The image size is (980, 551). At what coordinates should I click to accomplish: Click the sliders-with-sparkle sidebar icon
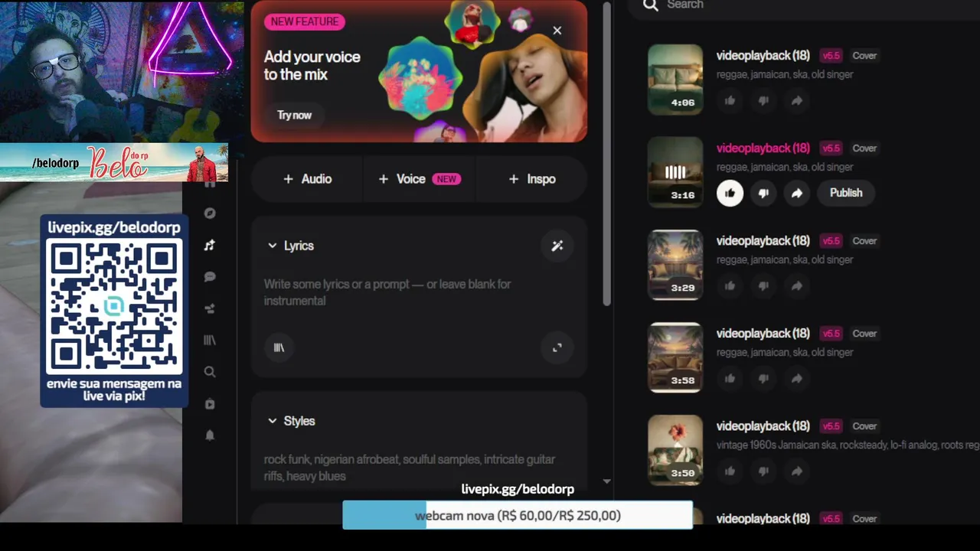pyautogui.click(x=210, y=309)
